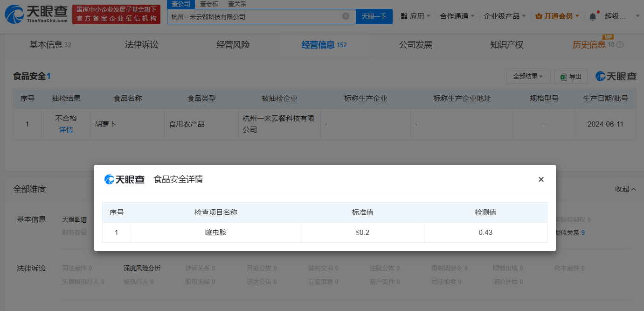Click the 0.43 detected value cell

click(485, 233)
